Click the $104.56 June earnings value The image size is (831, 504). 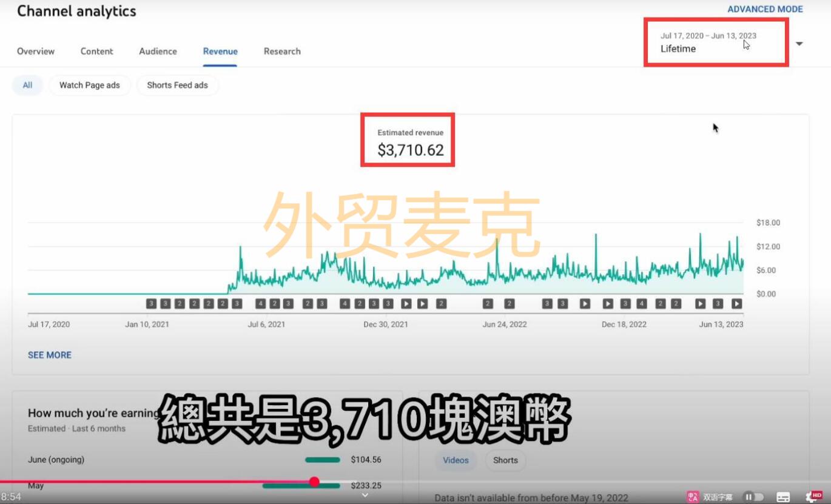[366, 460]
